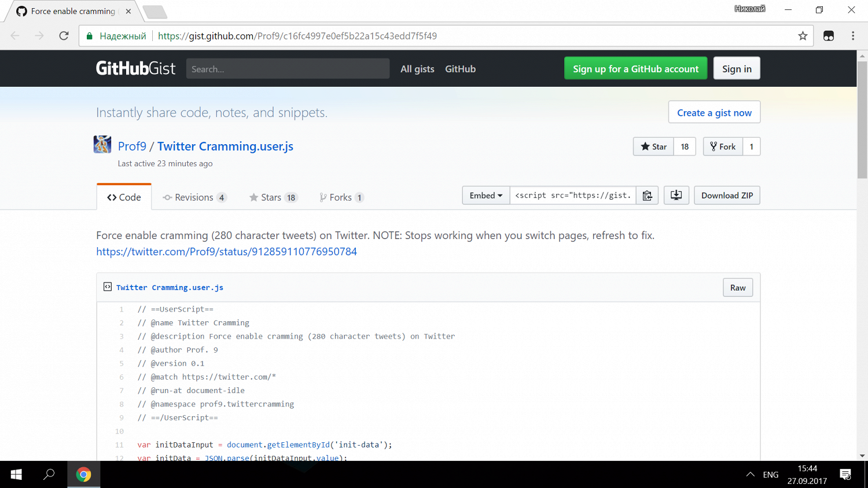View the raw file with Raw button
868x488 pixels.
737,288
